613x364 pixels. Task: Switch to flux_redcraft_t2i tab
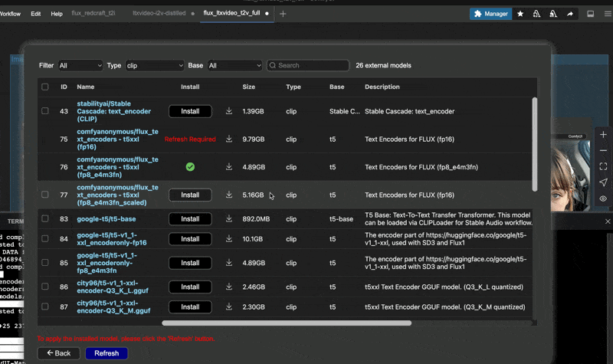pos(93,13)
